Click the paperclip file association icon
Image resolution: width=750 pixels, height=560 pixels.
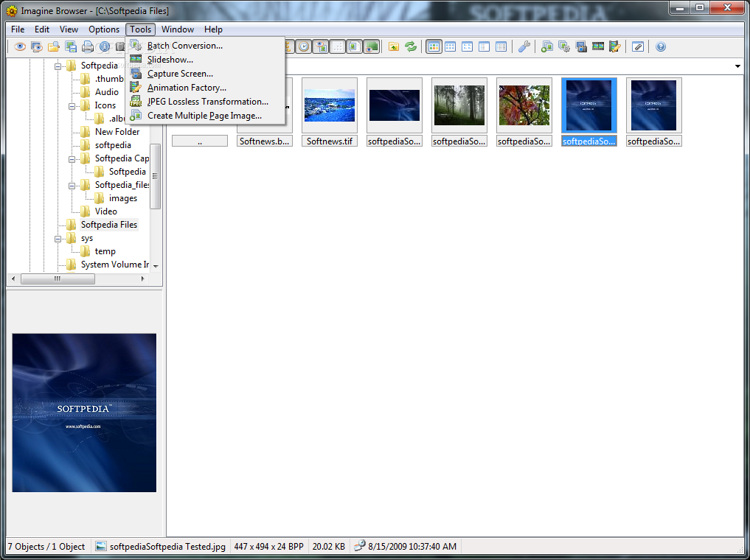click(x=638, y=47)
